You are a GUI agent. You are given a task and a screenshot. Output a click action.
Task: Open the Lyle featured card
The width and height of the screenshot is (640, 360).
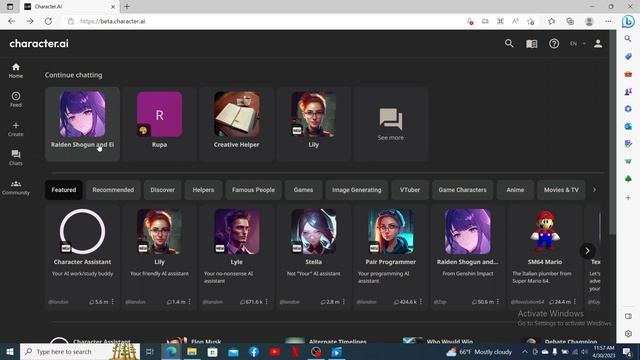tap(237, 257)
